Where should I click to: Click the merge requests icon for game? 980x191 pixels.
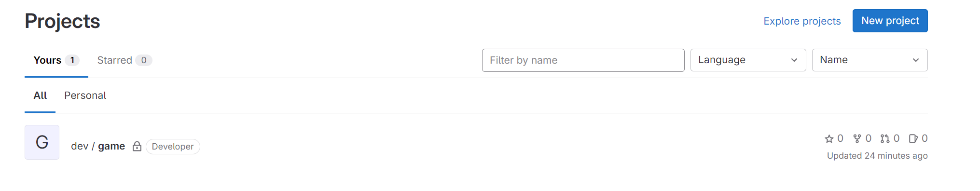(x=885, y=139)
